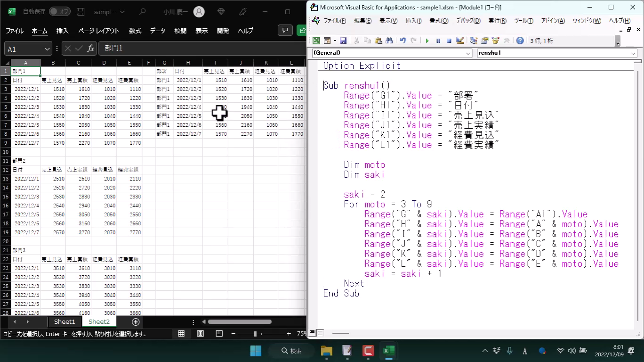The image size is (644, 362).
Task: Expand the (General) object dropdown
Action: click(468, 53)
